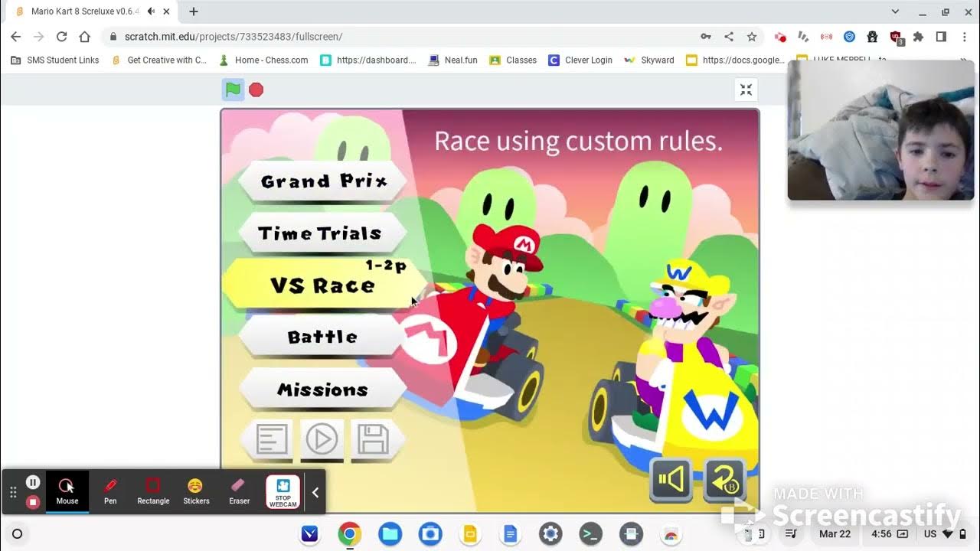Click the Stop Webcam button

pos(283,492)
